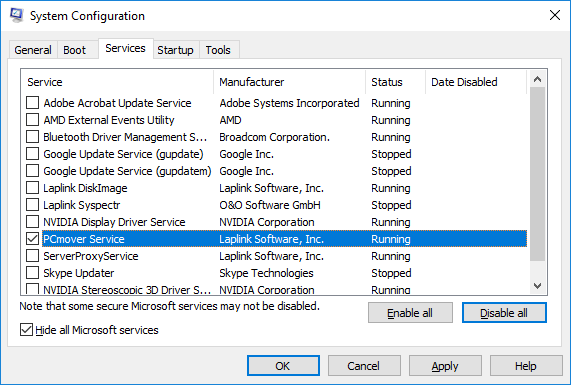Image resolution: width=571 pixels, height=385 pixels.
Task: Switch to the General tab
Action: 33,50
